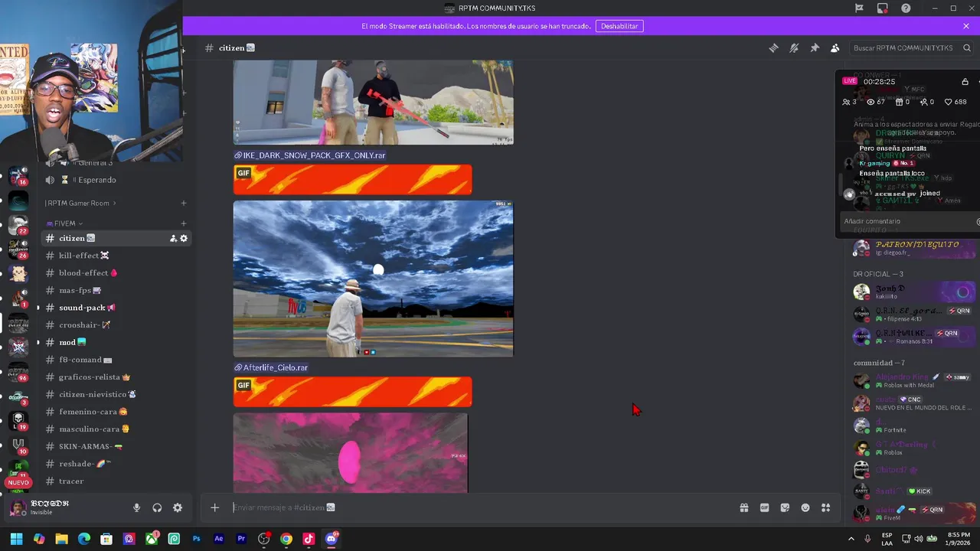980x551 pixels.
Task: Open member PATRON DIEGUITO profile
Action: [915, 248]
